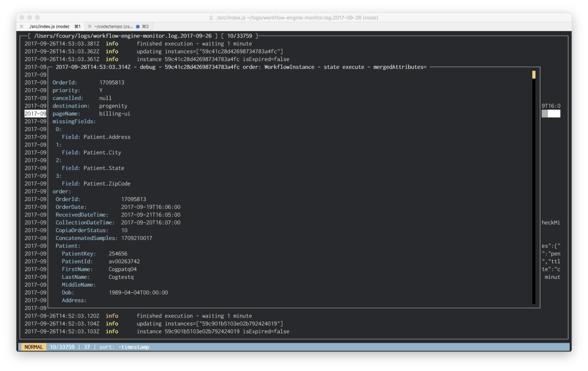The image size is (588, 371).
Task: Click the ⌘1 shortcut badge on first tab
Action: tap(77, 27)
